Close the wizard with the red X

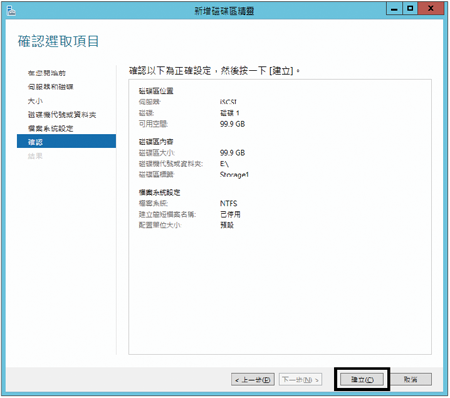coord(431,9)
